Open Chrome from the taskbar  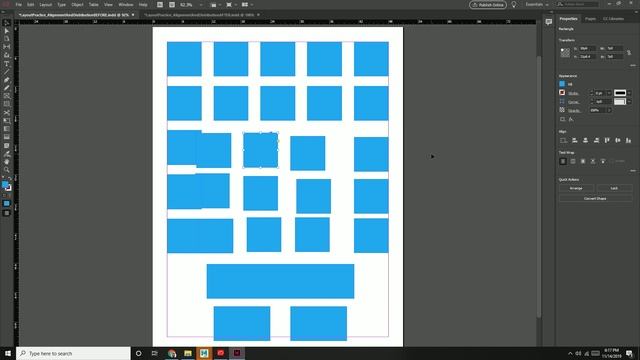[172, 353]
